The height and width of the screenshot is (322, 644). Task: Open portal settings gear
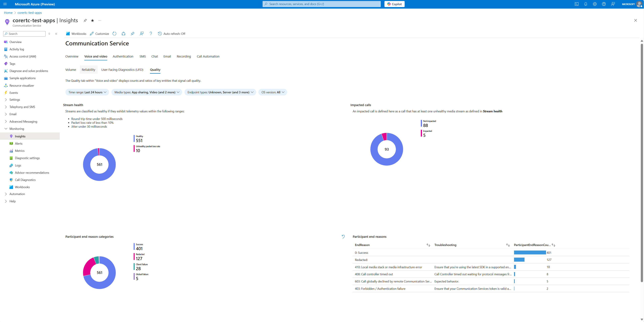595,4
